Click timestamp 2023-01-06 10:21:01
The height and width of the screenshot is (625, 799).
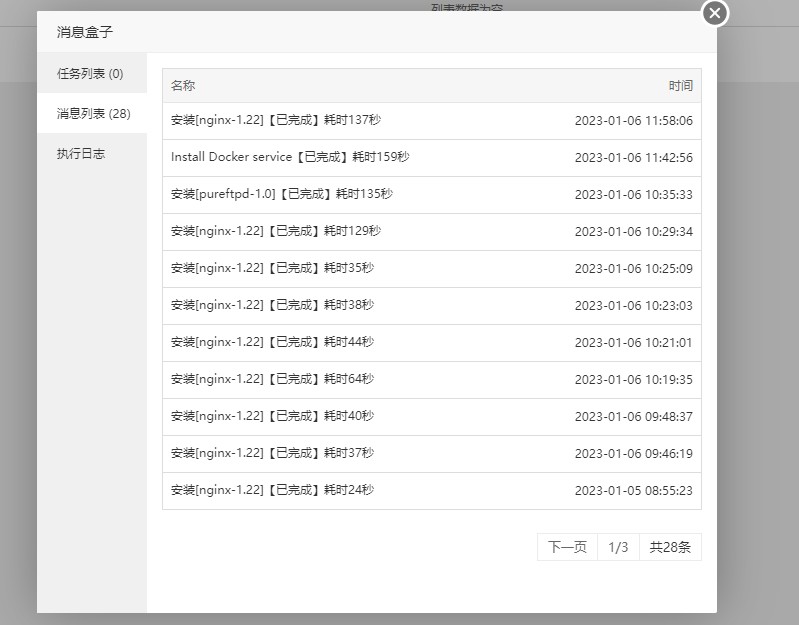(x=633, y=343)
